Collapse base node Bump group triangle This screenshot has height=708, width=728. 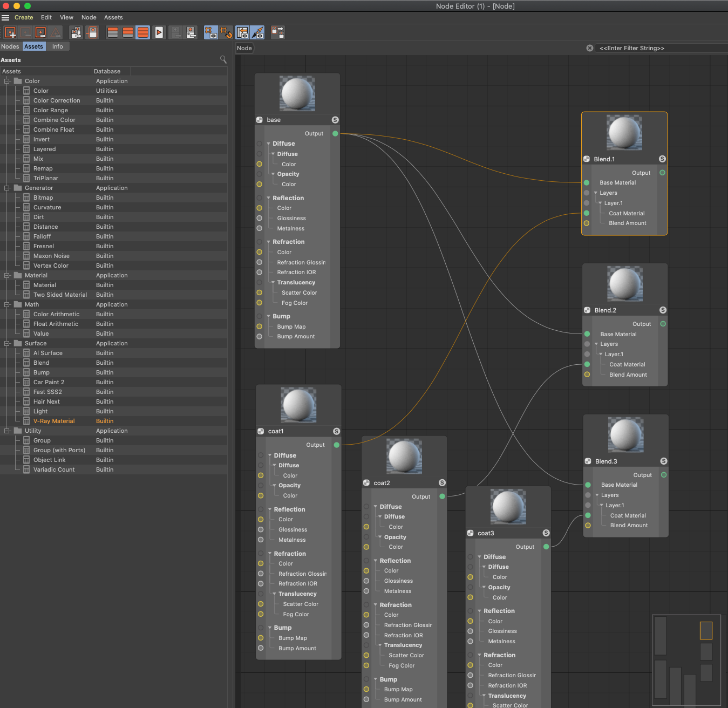[x=268, y=316]
